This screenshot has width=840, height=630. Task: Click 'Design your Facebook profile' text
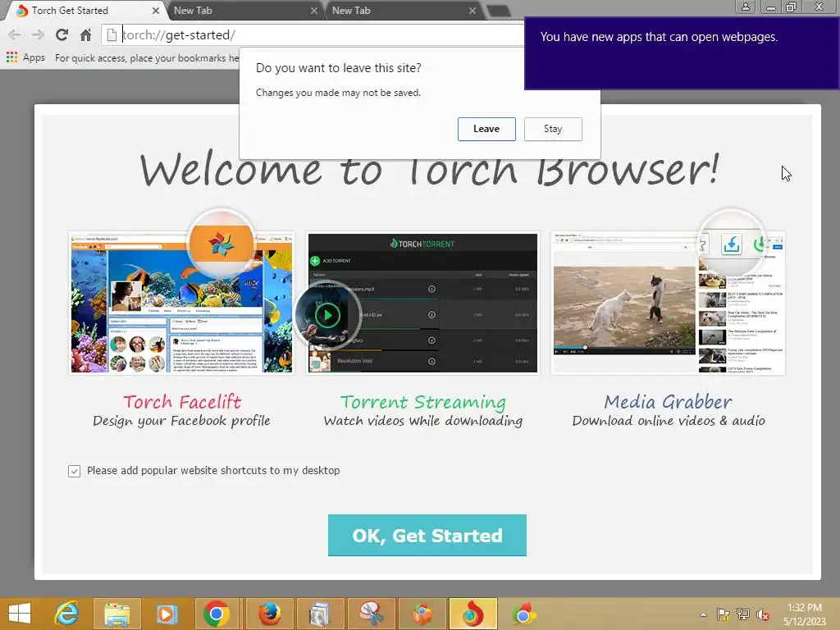181,421
